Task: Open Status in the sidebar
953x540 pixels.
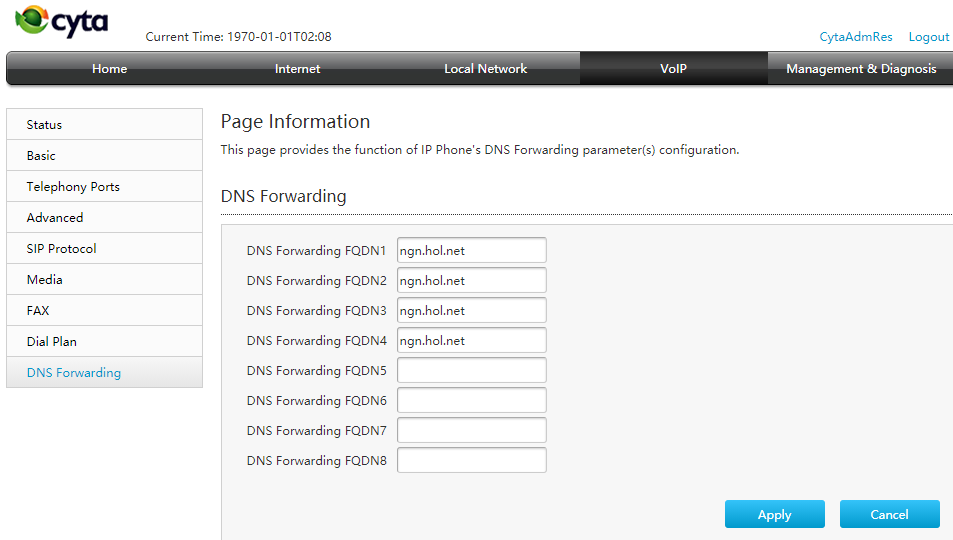Action: 105,125
